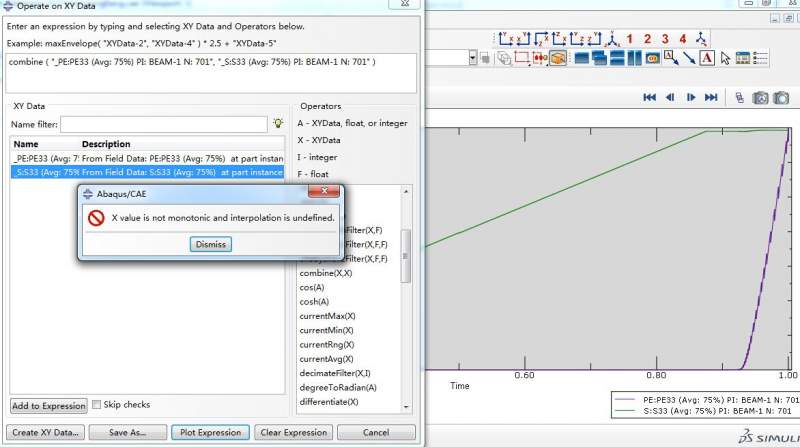Image resolution: width=800 pixels, height=447 pixels.
Task: Click Add to Expression button
Action: (x=49, y=406)
